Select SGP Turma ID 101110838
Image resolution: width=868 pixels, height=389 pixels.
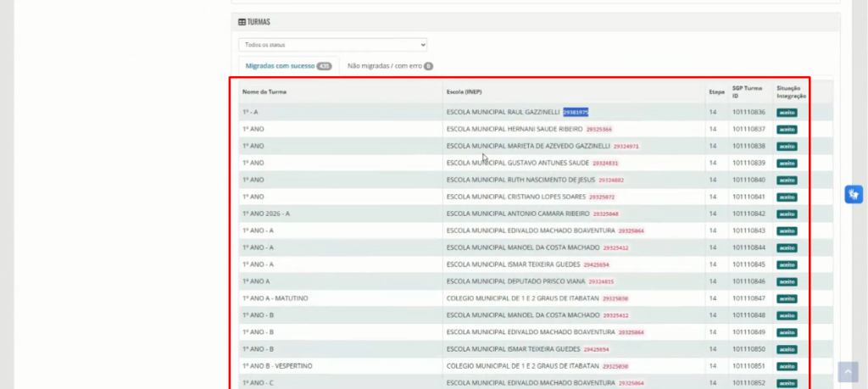(748, 146)
